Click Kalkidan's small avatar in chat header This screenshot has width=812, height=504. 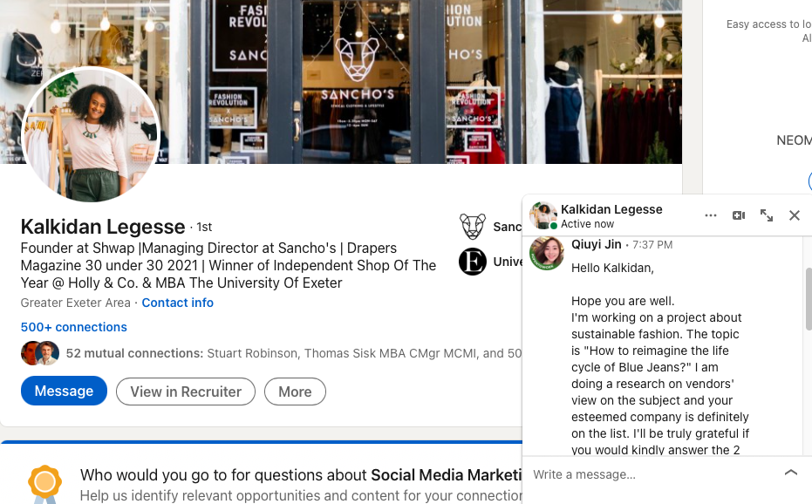pos(542,215)
